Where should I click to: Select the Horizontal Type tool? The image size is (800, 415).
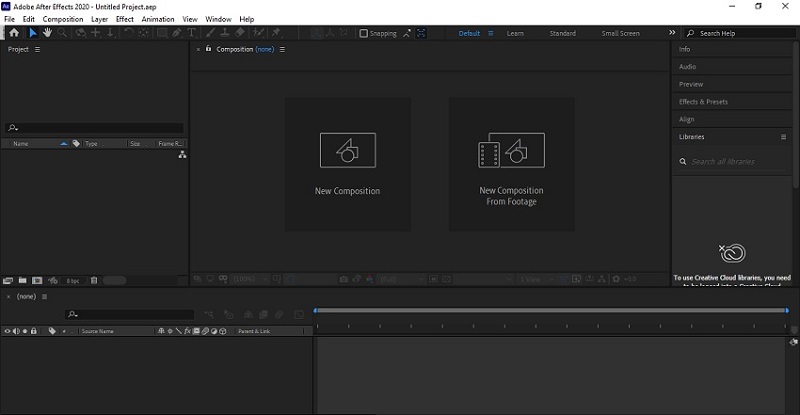(191, 33)
